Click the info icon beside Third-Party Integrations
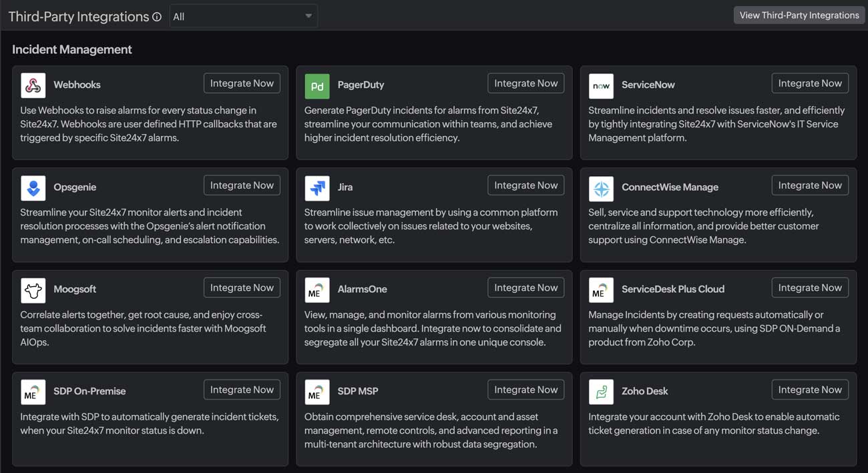Screen dimensions: 868x473 coord(157,17)
